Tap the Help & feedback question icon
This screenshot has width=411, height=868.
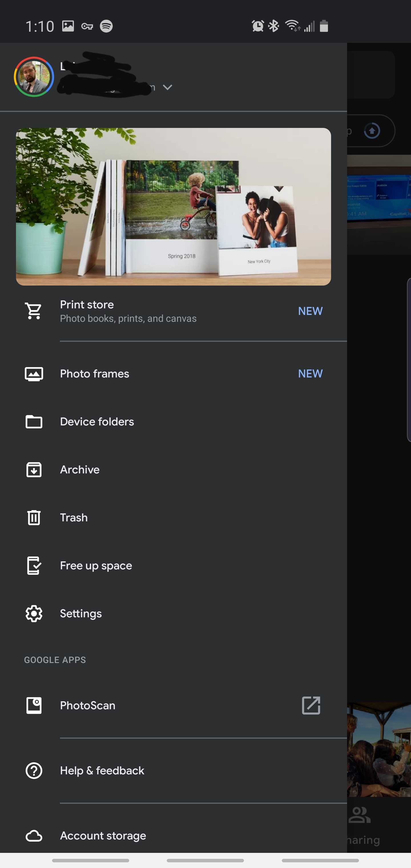click(x=34, y=770)
